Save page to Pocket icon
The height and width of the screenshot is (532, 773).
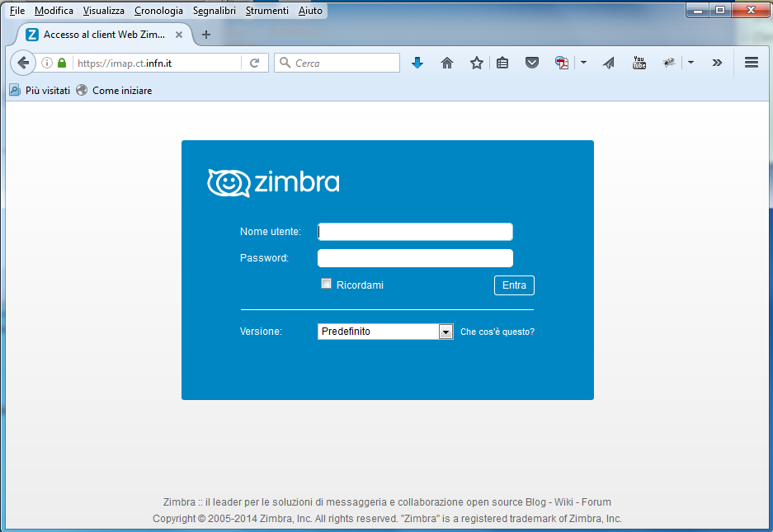pos(532,63)
